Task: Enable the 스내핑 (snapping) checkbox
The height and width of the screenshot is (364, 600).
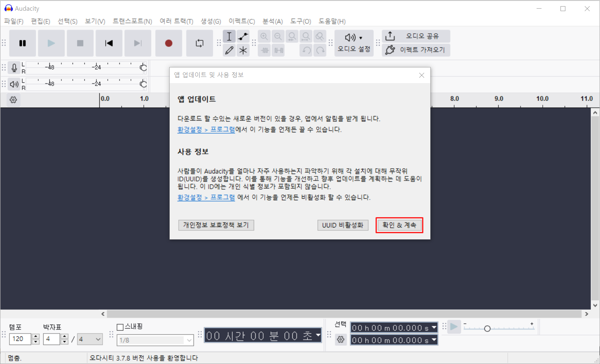Action: [x=120, y=327]
